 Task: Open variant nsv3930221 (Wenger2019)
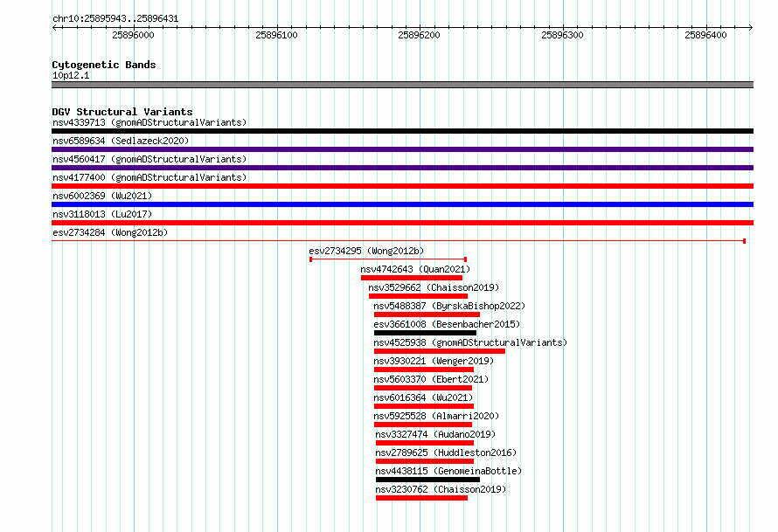(434, 361)
